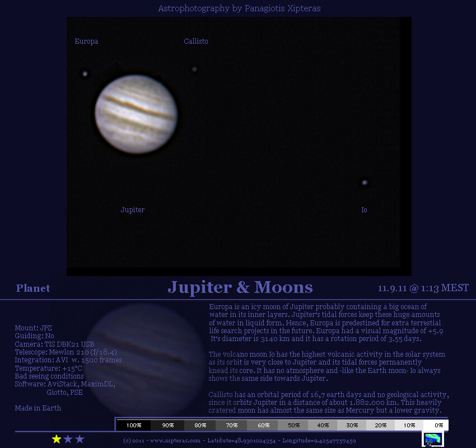Select the 70% grayscale swatch
The image size is (476, 448).
pos(229,425)
